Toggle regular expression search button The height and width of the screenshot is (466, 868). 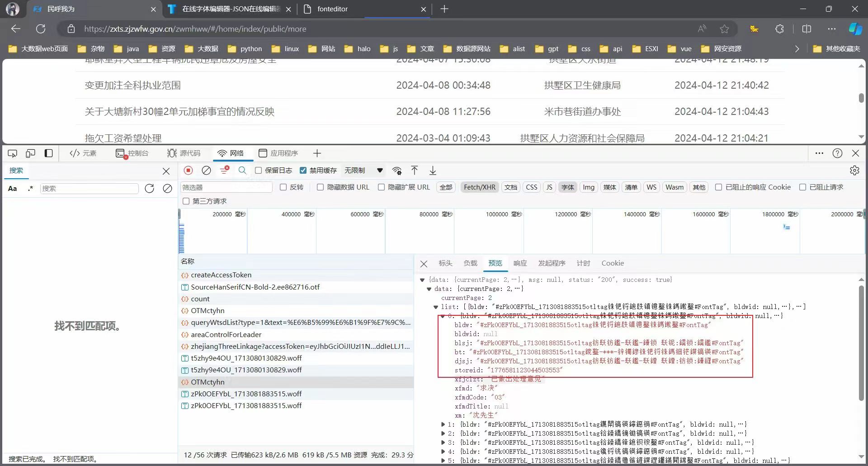[x=30, y=189]
